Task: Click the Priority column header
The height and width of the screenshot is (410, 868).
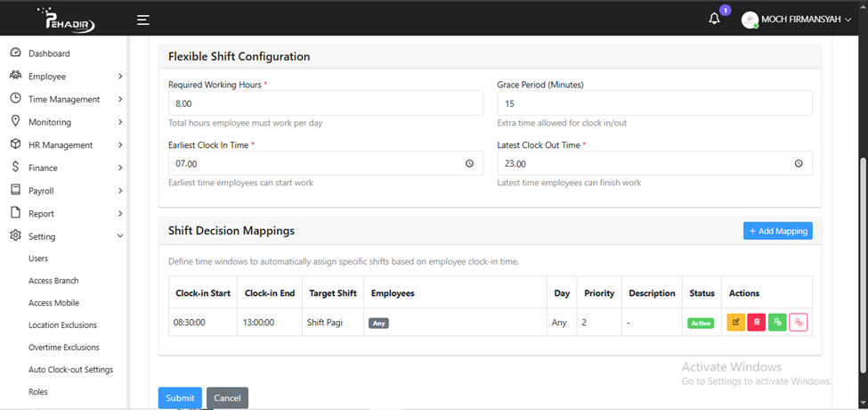Action: (x=599, y=293)
